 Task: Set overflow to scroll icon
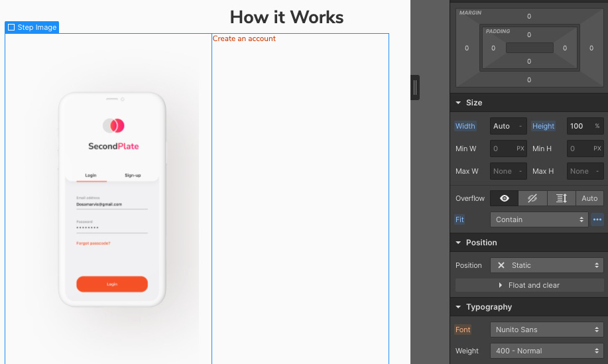point(561,198)
